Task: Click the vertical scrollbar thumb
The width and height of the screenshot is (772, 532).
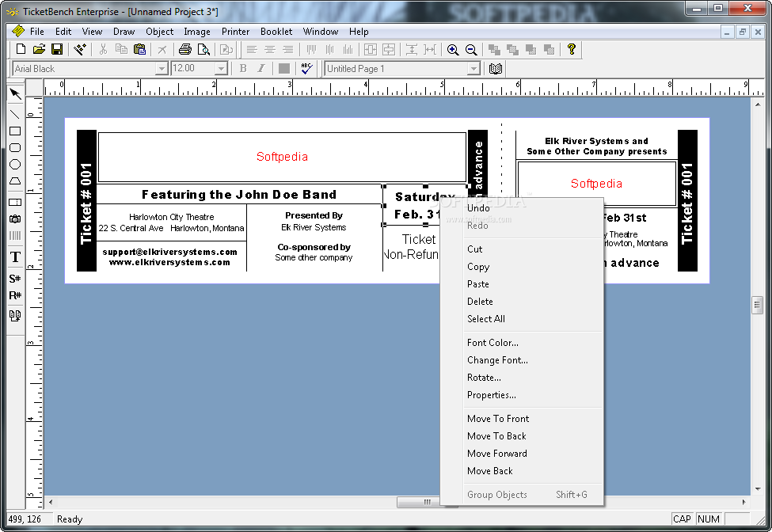Action: coord(758,305)
